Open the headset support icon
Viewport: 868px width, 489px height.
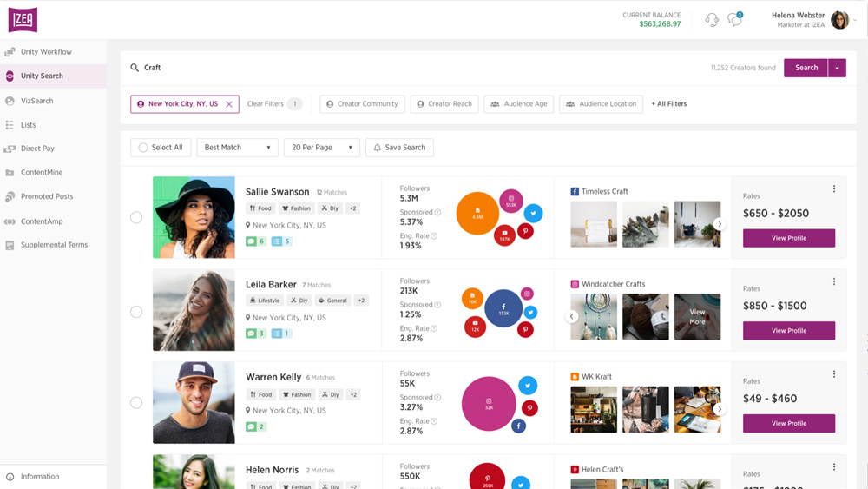pos(712,20)
